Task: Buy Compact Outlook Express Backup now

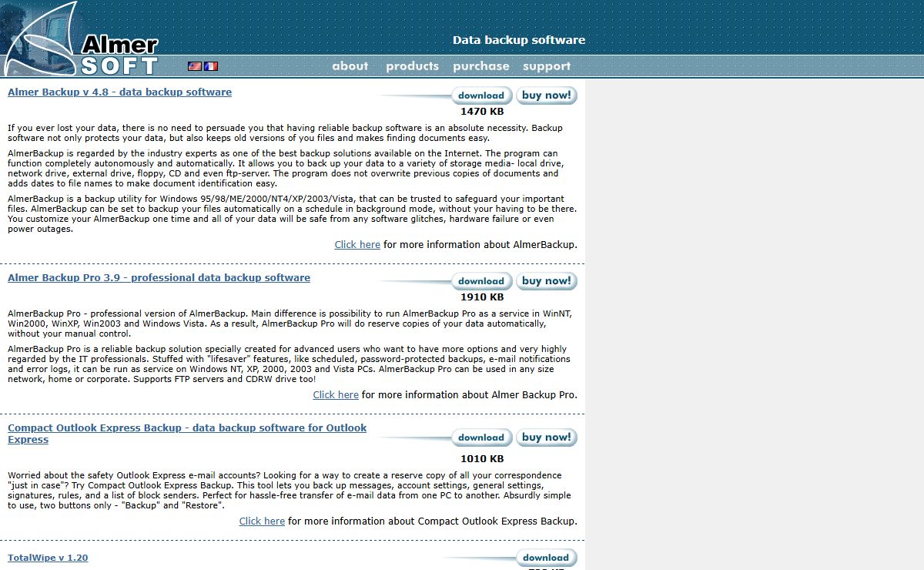Action: click(547, 438)
